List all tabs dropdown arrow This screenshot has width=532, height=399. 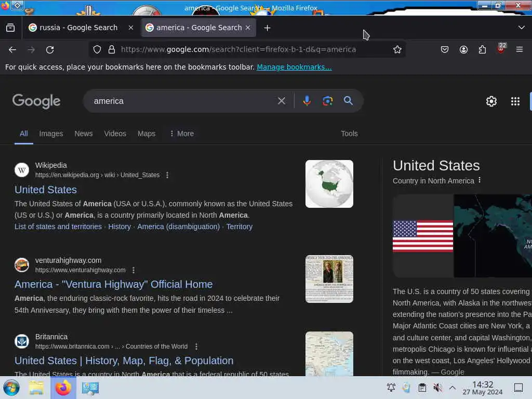tap(522, 28)
